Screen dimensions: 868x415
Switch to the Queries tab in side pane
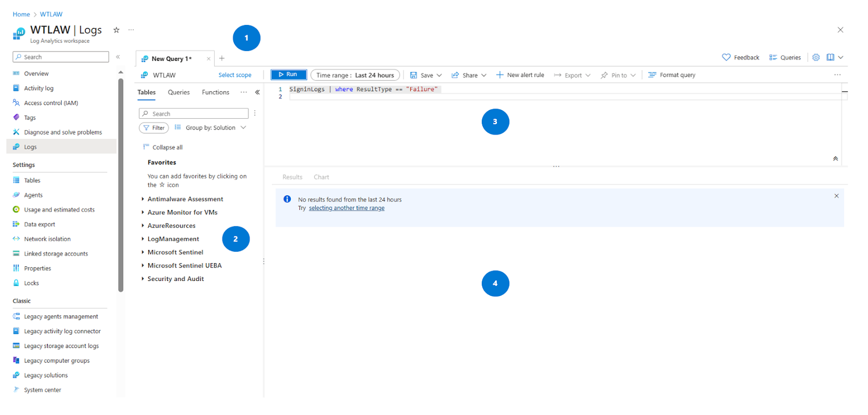[x=179, y=92]
